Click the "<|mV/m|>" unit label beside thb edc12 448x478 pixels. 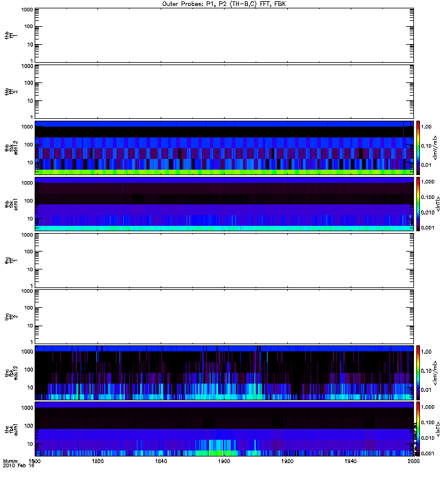[435, 148]
